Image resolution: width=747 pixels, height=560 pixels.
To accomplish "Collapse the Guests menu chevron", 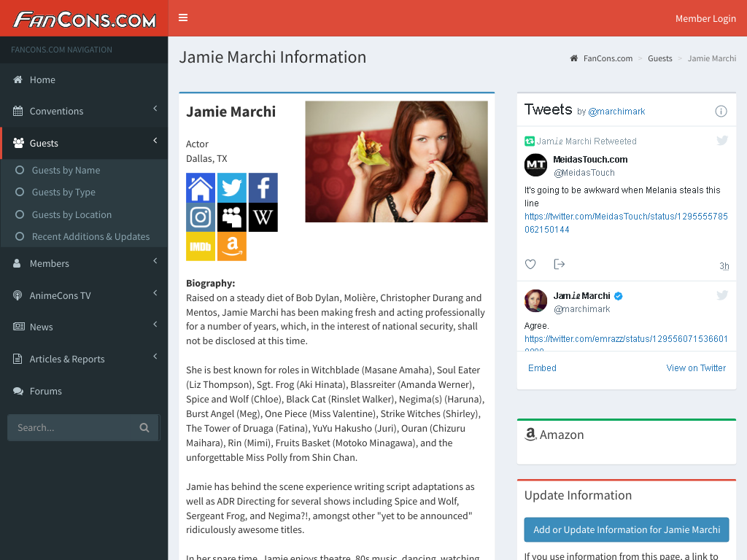I will click(x=155, y=141).
